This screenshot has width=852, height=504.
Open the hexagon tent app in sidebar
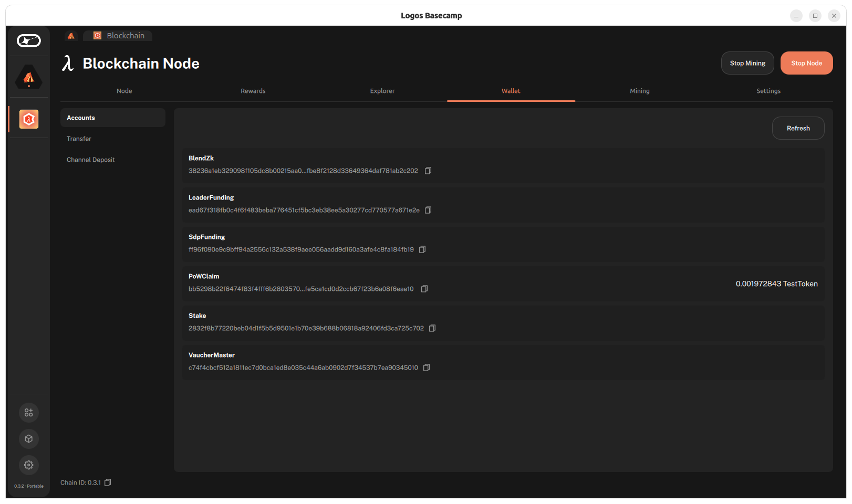[29, 77]
